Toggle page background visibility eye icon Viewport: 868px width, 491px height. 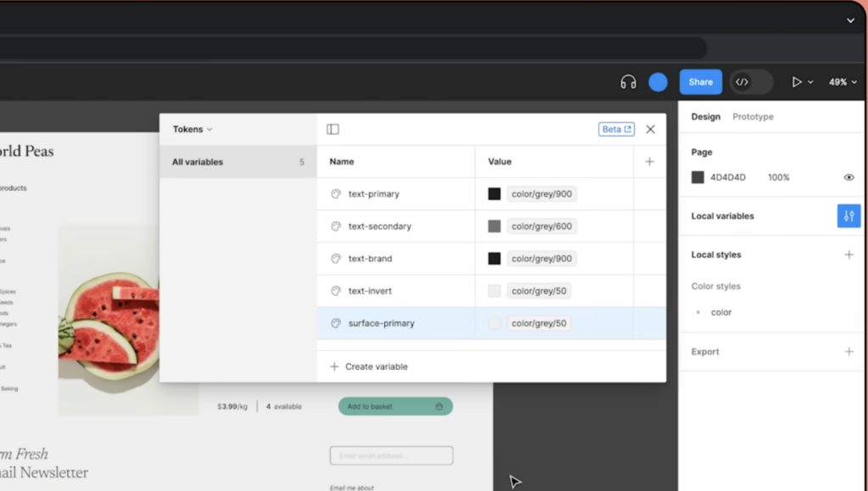click(849, 177)
